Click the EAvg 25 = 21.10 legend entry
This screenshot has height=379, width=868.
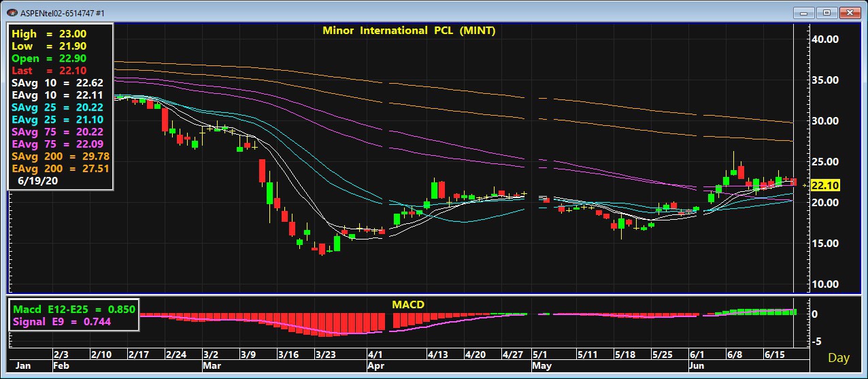click(59, 120)
